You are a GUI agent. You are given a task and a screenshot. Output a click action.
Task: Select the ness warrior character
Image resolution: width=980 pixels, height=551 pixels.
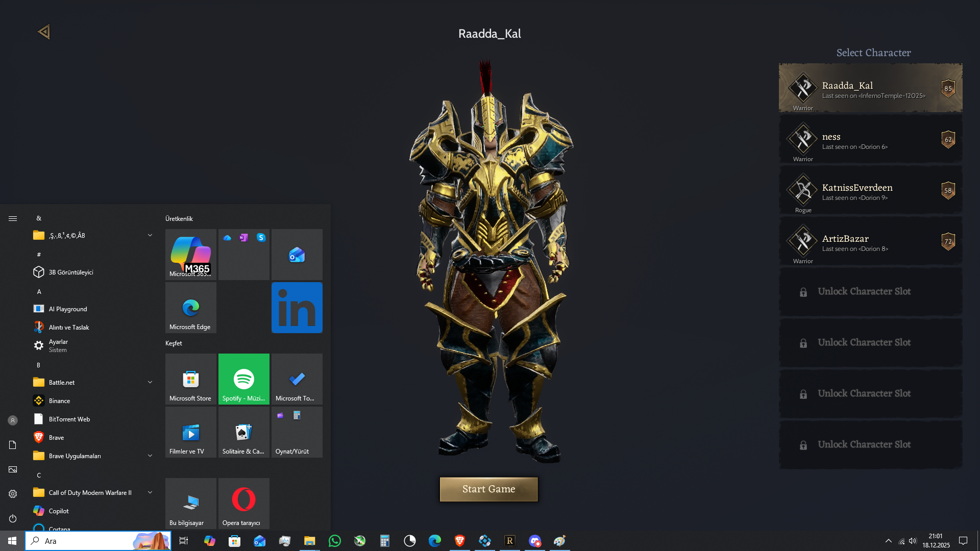click(870, 139)
